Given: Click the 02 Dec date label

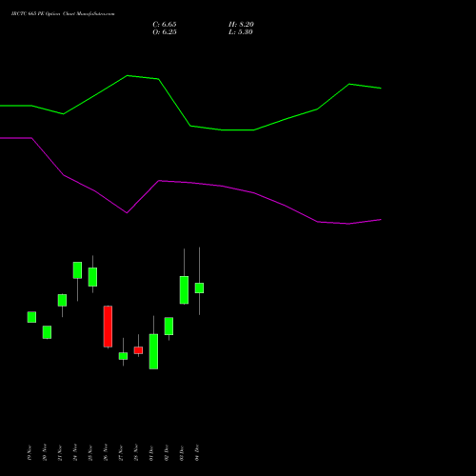Looking at the screenshot, I should click(167, 453).
